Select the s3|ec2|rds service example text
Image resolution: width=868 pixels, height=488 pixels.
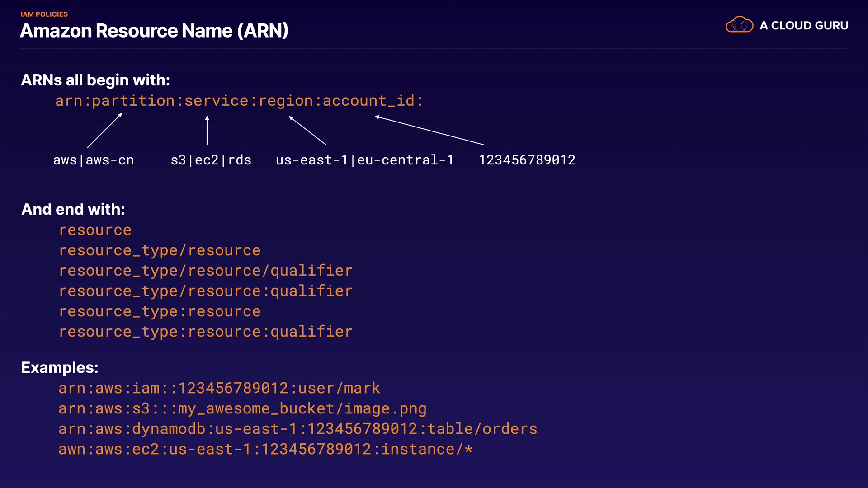pyautogui.click(x=211, y=160)
